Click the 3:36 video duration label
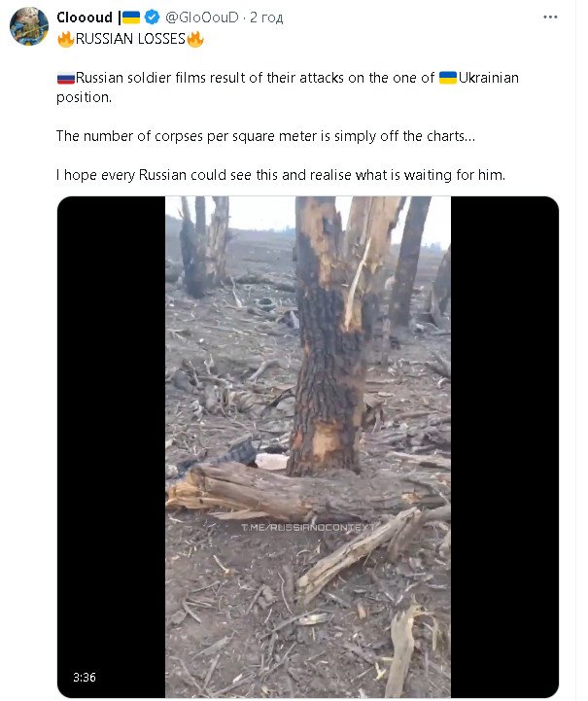Image resolution: width=588 pixels, height=701 pixels. coord(85,677)
